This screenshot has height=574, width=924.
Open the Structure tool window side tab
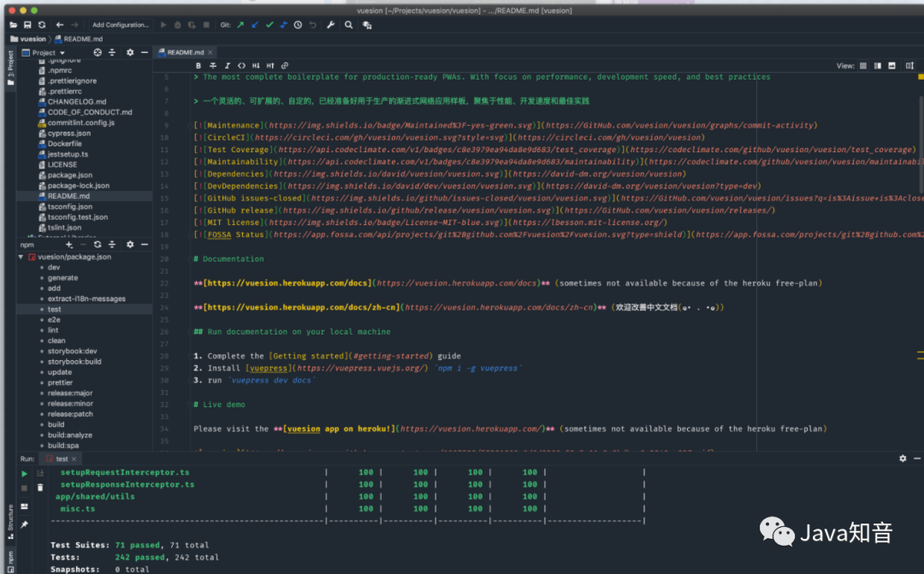(10, 522)
